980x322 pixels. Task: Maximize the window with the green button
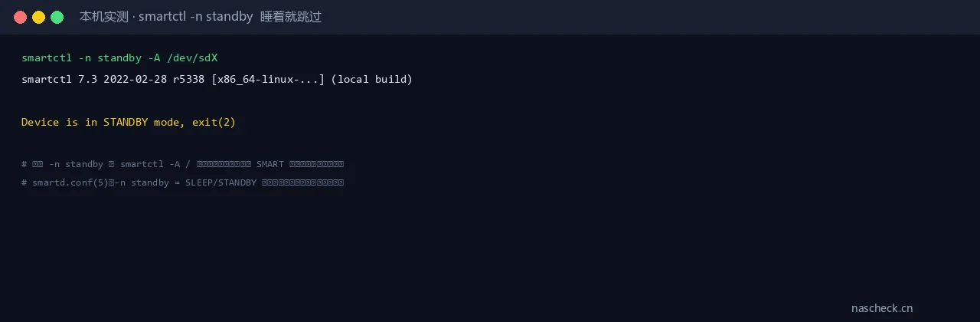pyautogui.click(x=57, y=17)
